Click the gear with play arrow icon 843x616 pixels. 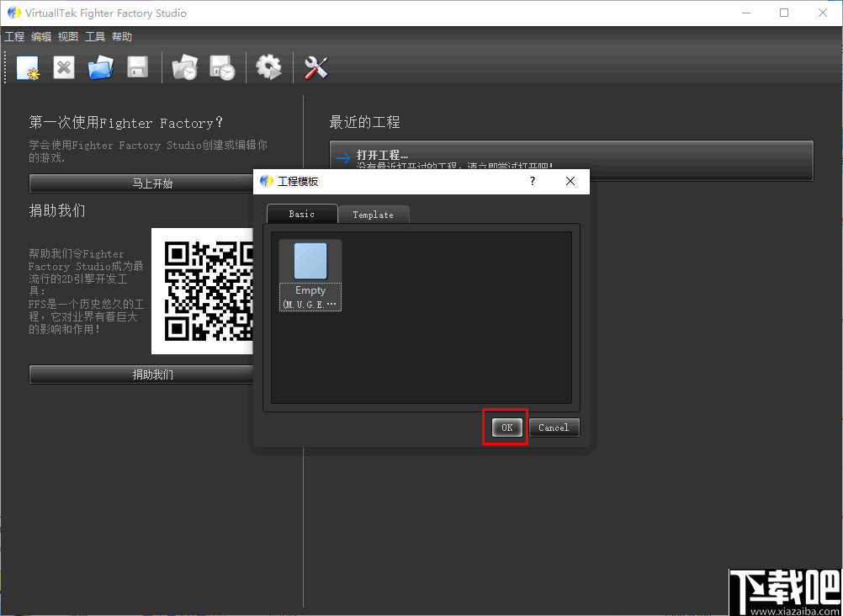coord(269,68)
